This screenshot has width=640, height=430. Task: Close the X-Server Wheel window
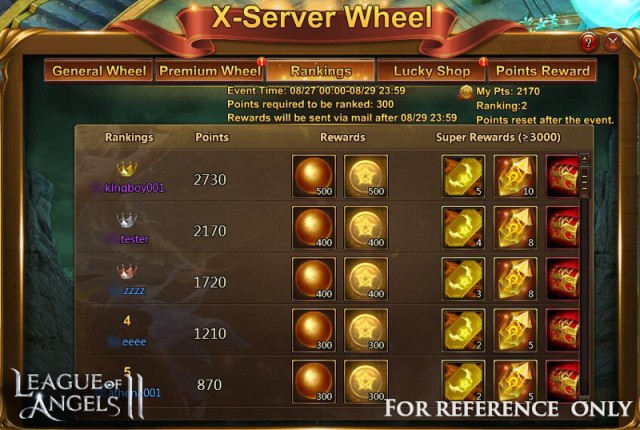[613, 42]
